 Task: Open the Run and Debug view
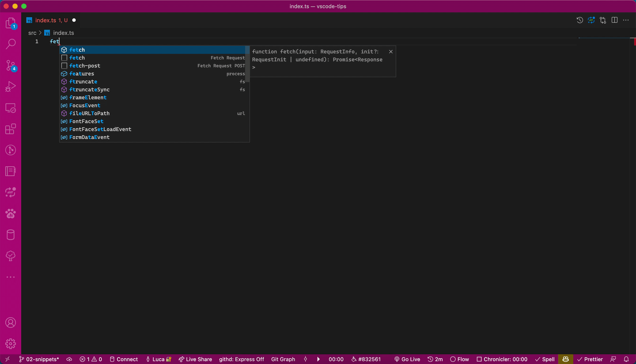click(x=11, y=87)
